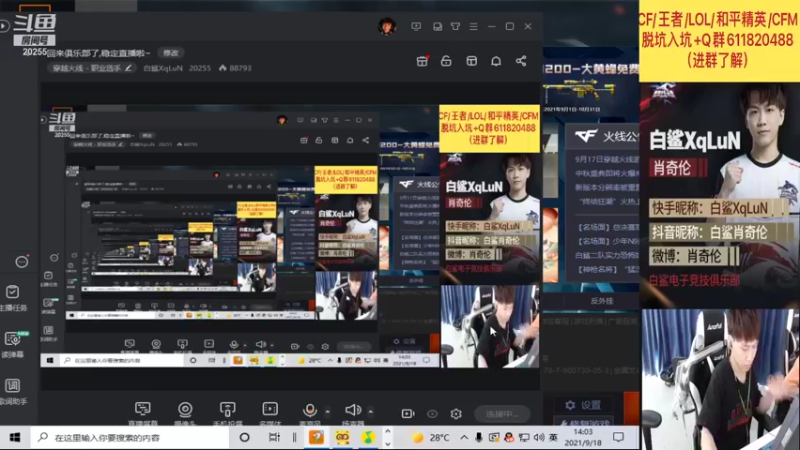Open the system tray volume icon
The height and width of the screenshot is (450, 800).
(539, 438)
